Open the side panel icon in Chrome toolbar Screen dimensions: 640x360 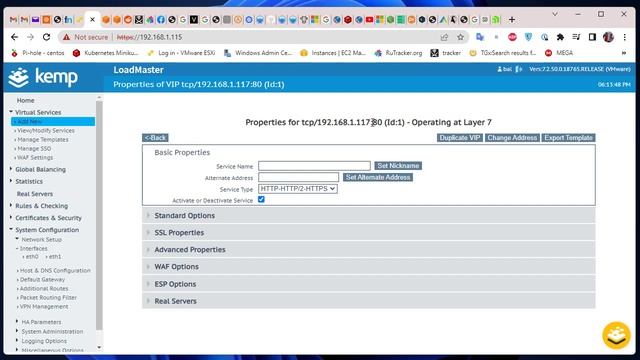[592, 37]
